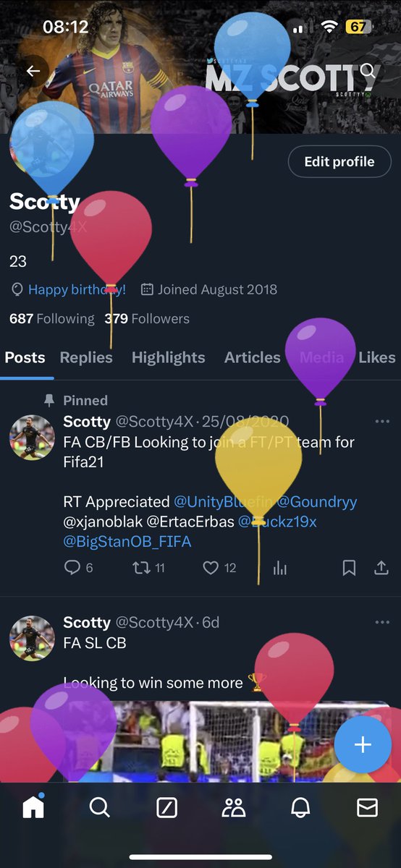Open three-dot menu on FA SL CB post

(x=382, y=623)
